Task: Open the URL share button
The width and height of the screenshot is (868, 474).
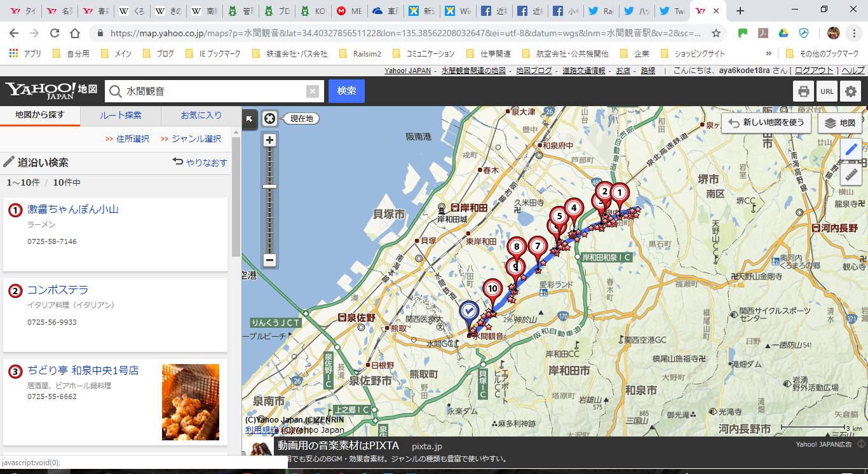Action: pos(827,91)
